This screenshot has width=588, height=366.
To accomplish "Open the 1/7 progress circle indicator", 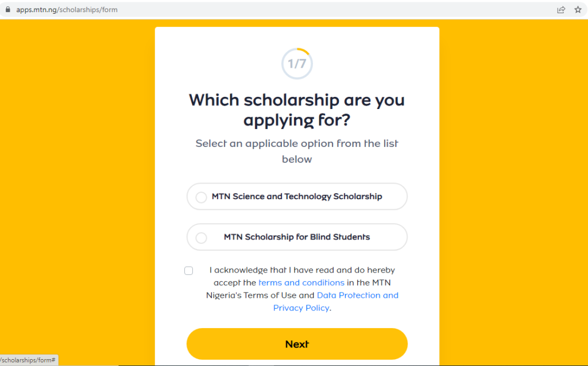I will click(x=297, y=64).
